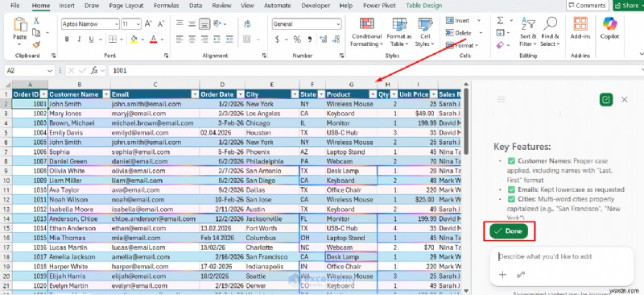The image size is (644, 295).
Task: Align text left in the Alignment group
Action: pos(180,39)
